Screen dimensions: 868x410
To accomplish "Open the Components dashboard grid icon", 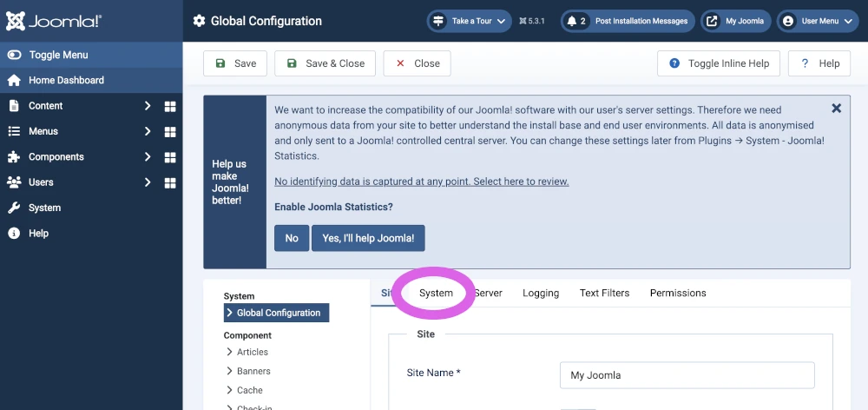I will pos(170,157).
